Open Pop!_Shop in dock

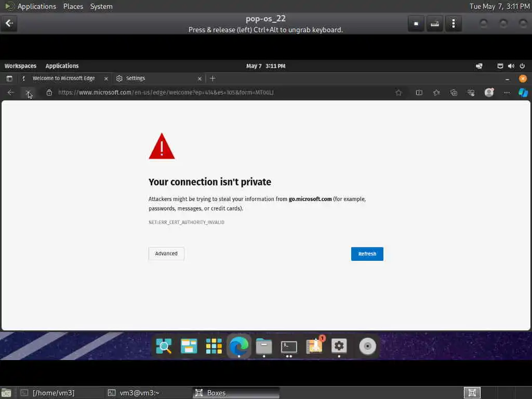[314, 345]
